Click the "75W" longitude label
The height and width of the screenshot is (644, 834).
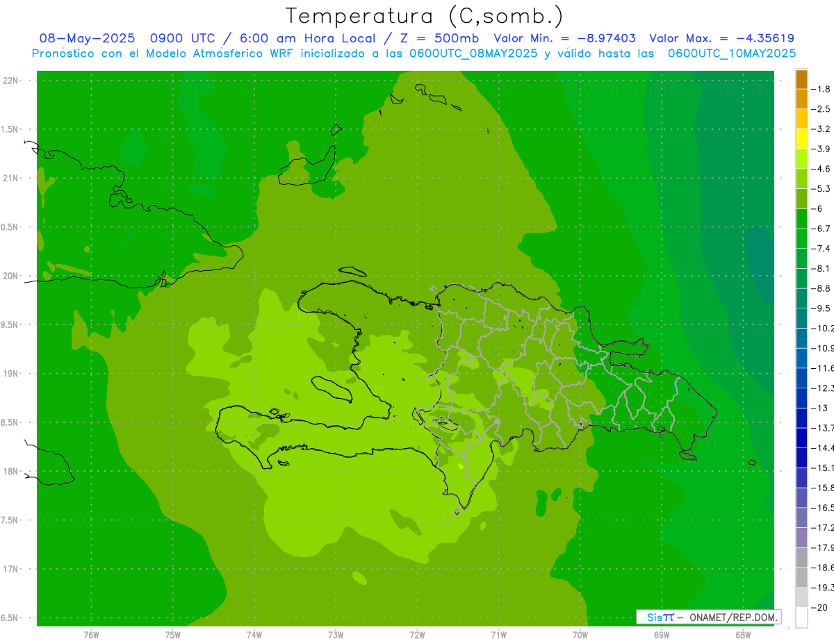[173, 635]
